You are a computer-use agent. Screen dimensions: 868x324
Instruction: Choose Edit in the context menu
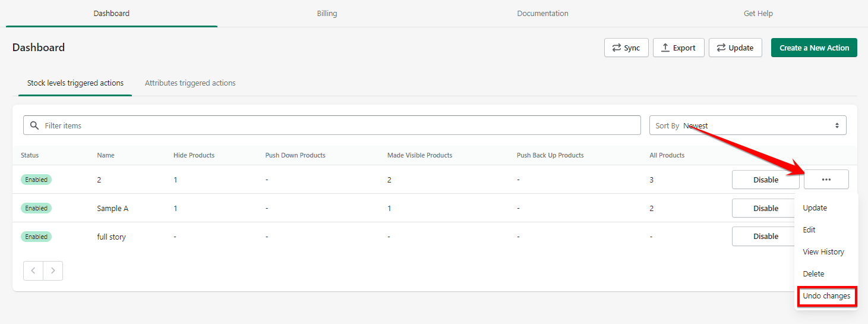click(809, 229)
